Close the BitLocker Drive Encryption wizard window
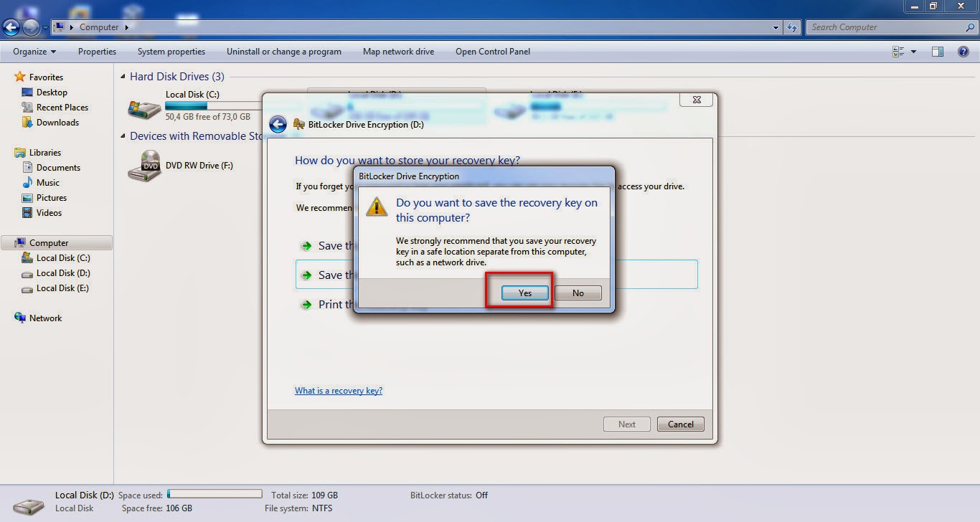Image resolution: width=980 pixels, height=522 pixels. 696,100
